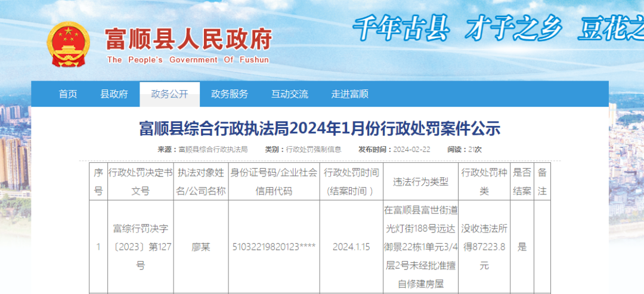
Task: Click the 行政处罚决定书文号 column header
Action: [x=141, y=182]
